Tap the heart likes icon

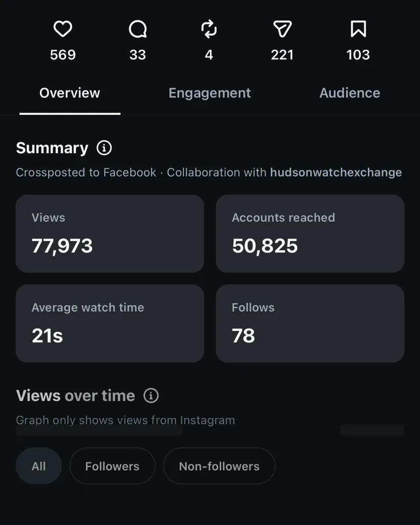62,29
